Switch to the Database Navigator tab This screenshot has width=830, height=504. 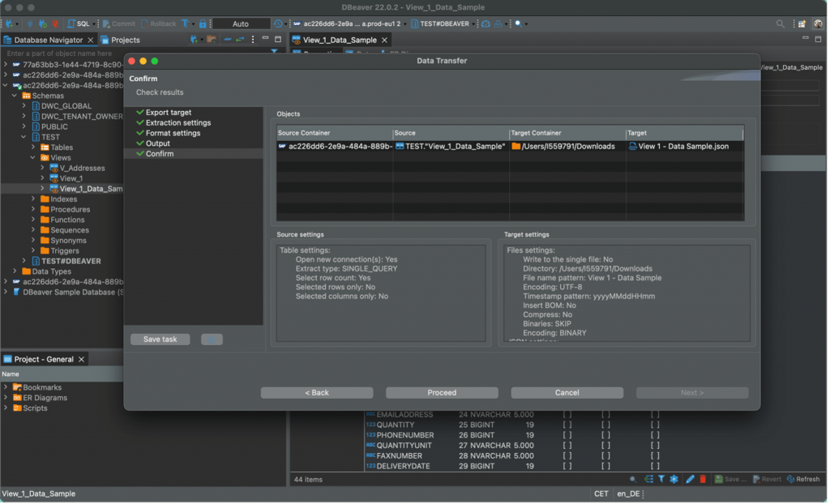[x=48, y=40]
